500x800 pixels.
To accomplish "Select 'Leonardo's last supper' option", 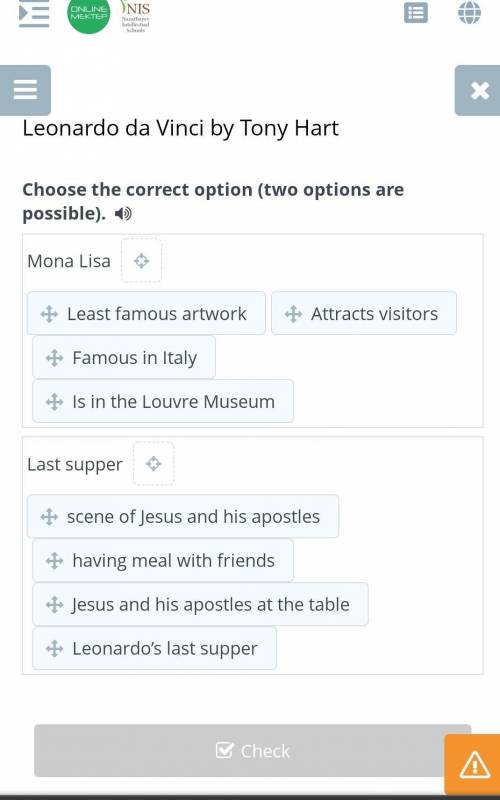I will 155,648.
